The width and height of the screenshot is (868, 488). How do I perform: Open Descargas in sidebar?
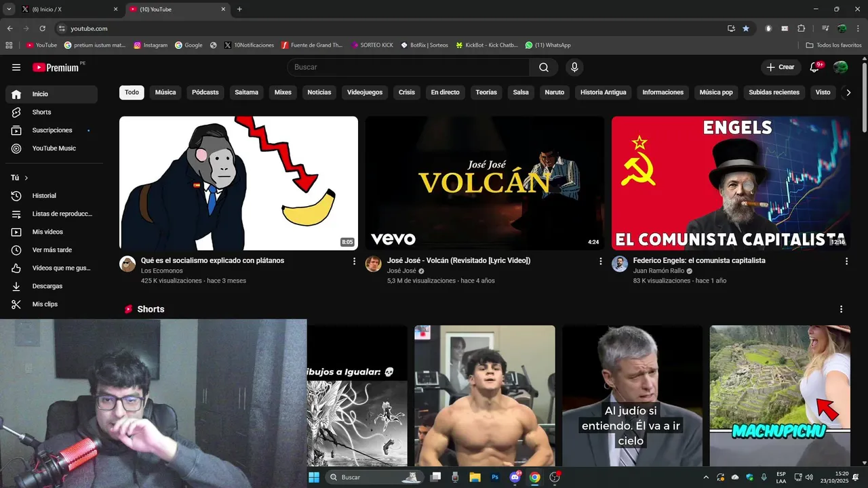52,286
